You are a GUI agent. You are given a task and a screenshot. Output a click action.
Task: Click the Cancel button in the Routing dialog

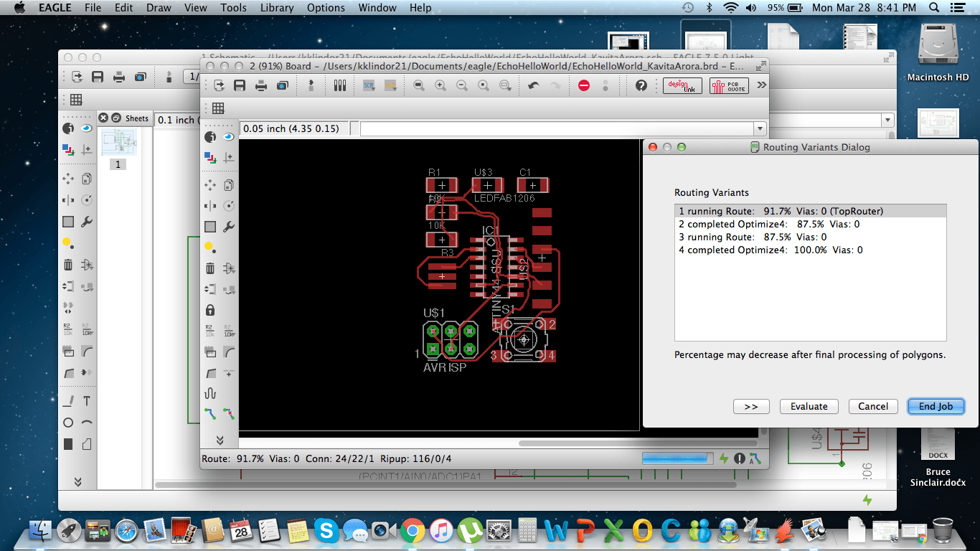[x=873, y=406]
